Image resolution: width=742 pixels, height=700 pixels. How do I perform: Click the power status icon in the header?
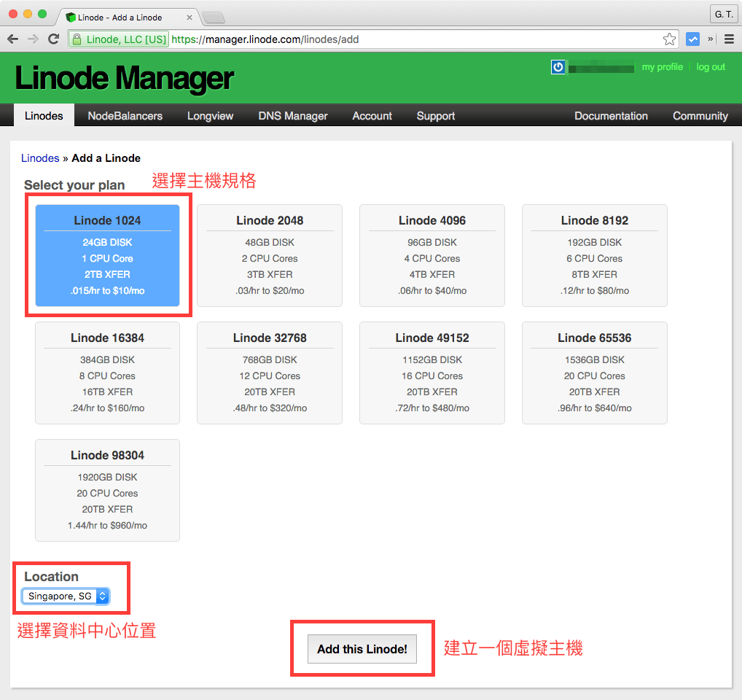click(x=558, y=66)
